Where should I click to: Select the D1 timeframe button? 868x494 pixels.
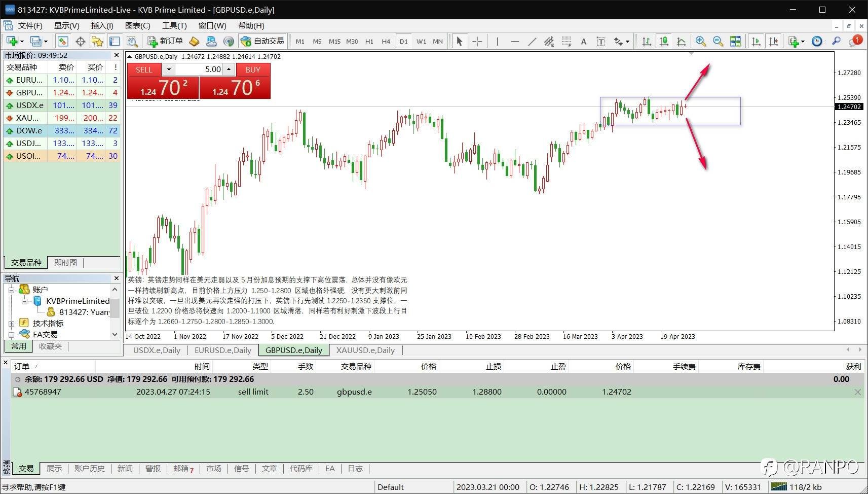point(403,42)
